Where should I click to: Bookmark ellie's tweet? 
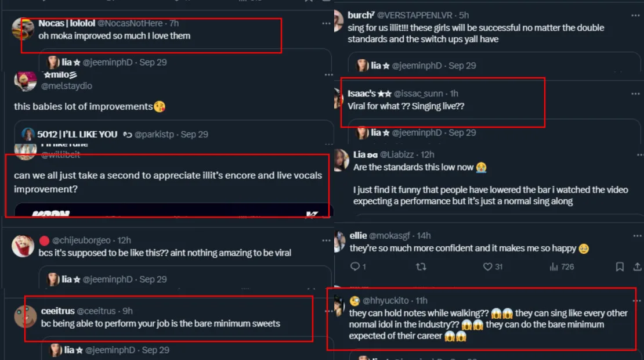coord(620,267)
